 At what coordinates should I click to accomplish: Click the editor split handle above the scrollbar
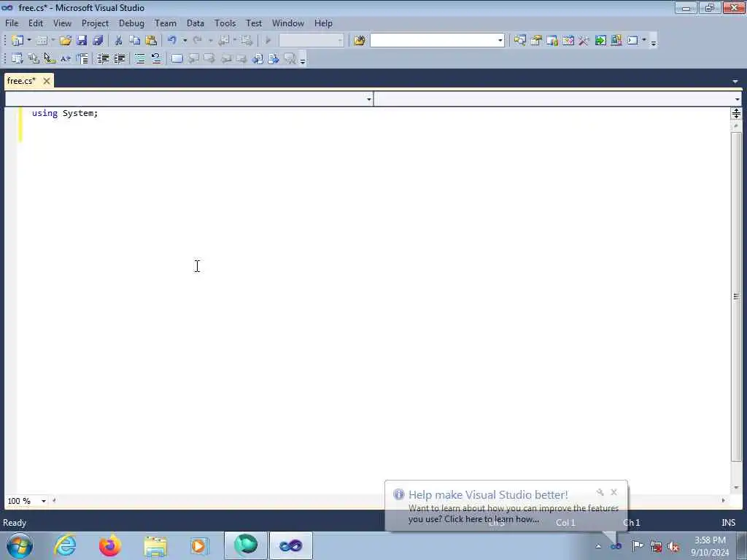pyautogui.click(x=736, y=113)
